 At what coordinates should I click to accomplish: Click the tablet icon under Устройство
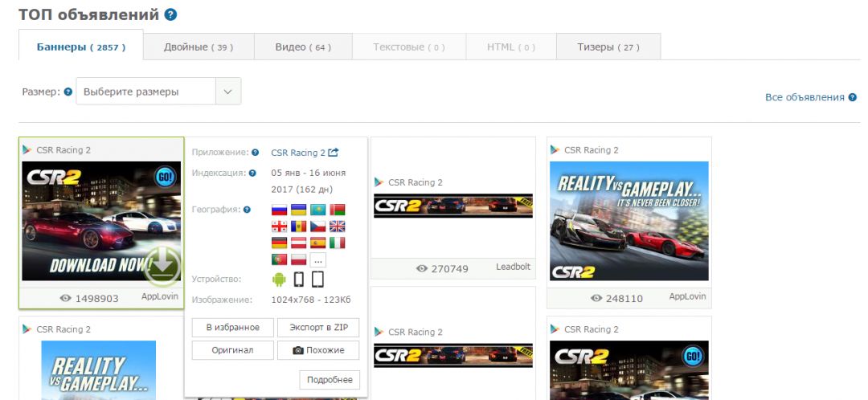317,280
